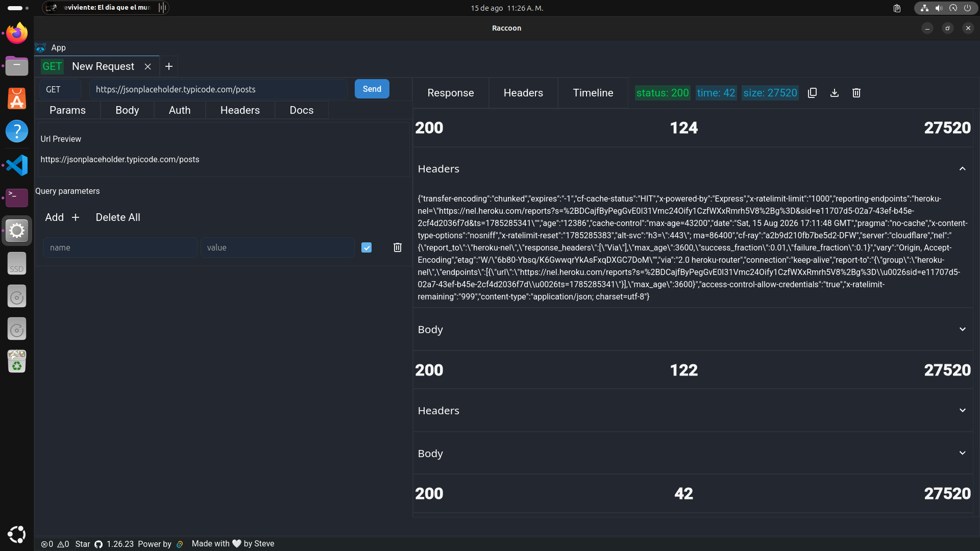Click the warnings count icon in status bar
Image resolution: width=980 pixels, height=551 pixels.
click(x=61, y=544)
